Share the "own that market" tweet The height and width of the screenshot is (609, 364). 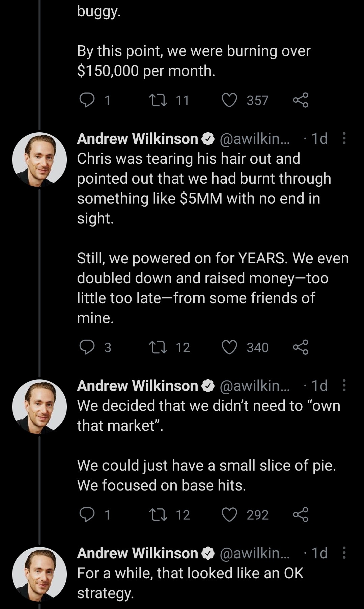[x=301, y=515]
